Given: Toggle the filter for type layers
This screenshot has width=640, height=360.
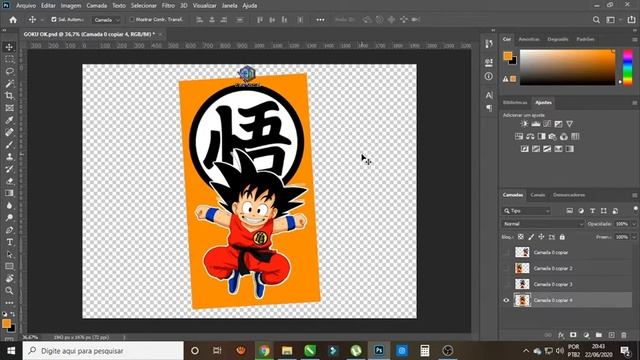Looking at the screenshot, I should click(592, 211).
